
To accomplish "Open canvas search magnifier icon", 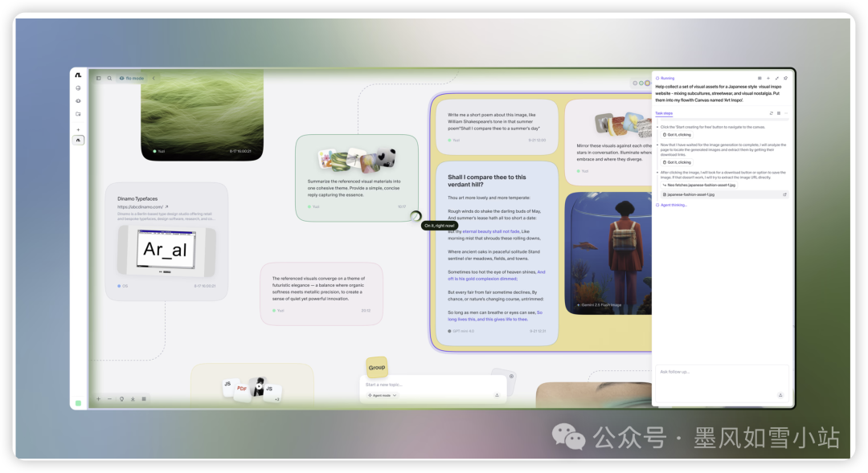I will (x=109, y=78).
